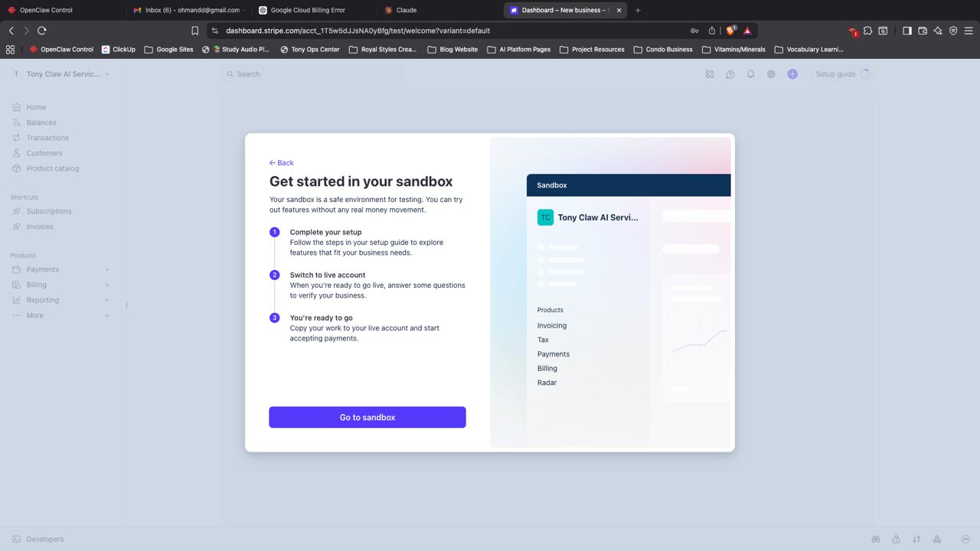Open the Tony Claw AI account dropdown
The image size is (980, 551).
pyautogui.click(x=61, y=74)
